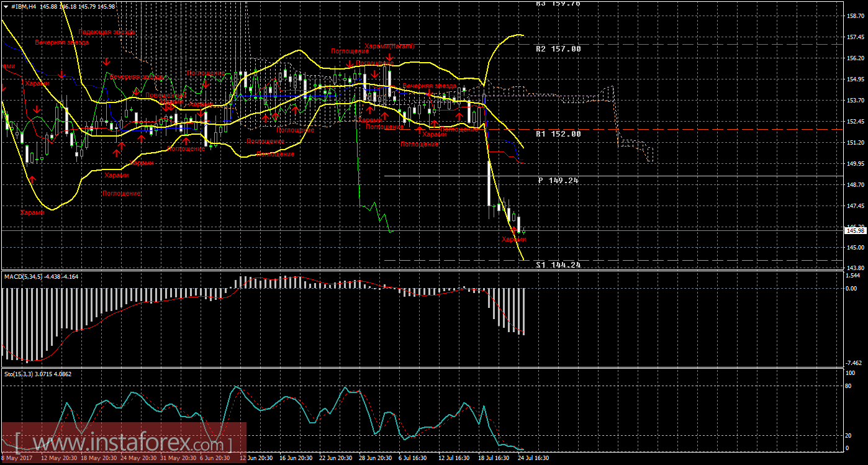The image size is (868, 465).
Task: Select the R2 157.00 resistance label
Action: point(559,48)
